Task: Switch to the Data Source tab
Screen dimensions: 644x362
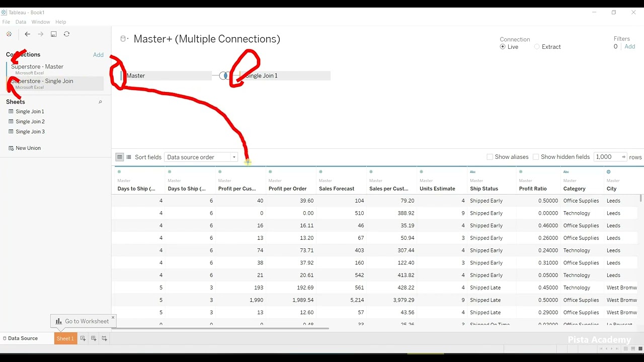Action: (x=21, y=338)
